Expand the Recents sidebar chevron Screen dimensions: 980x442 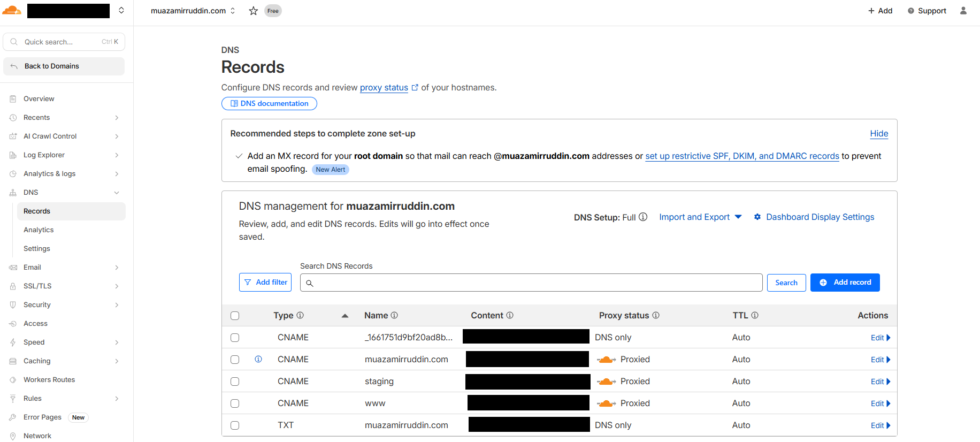117,118
